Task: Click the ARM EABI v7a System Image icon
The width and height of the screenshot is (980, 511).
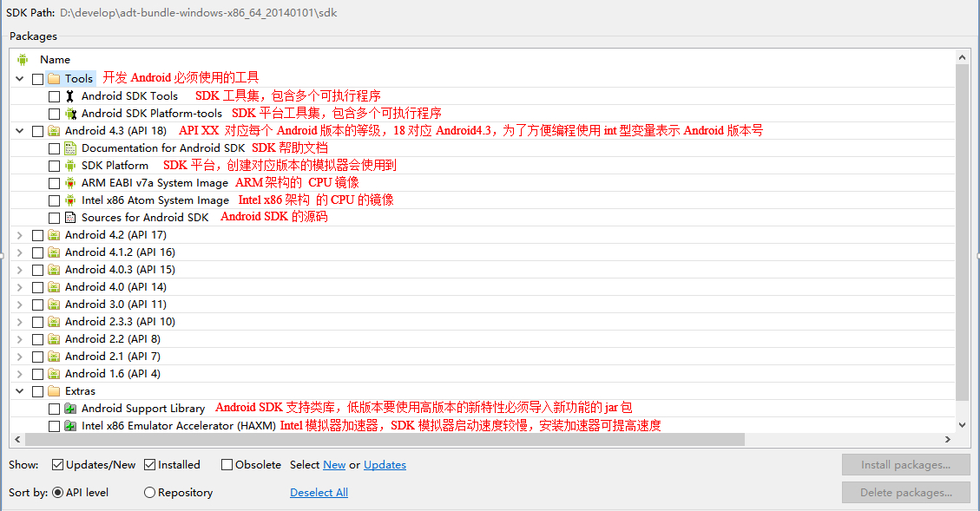Action: [70, 183]
